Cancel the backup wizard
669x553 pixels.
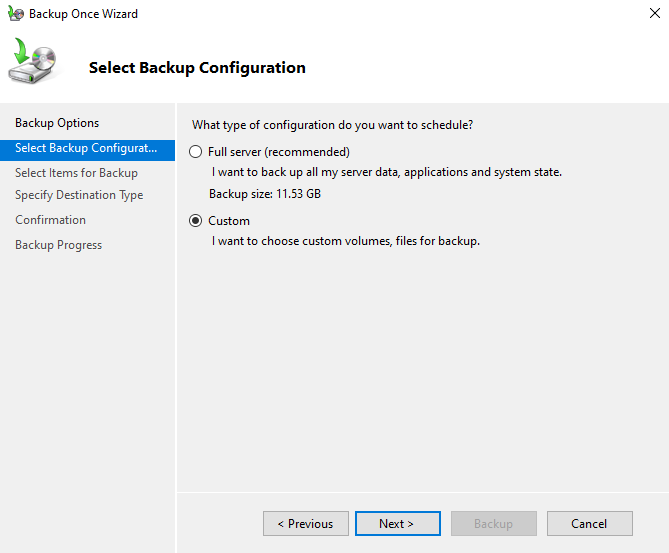click(590, 524)
